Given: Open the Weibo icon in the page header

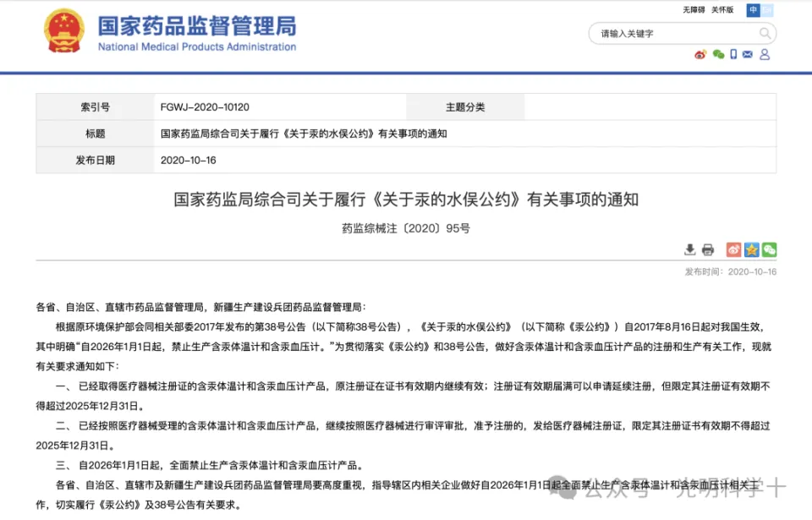Looking at the screenshot, I should [700, 54].
